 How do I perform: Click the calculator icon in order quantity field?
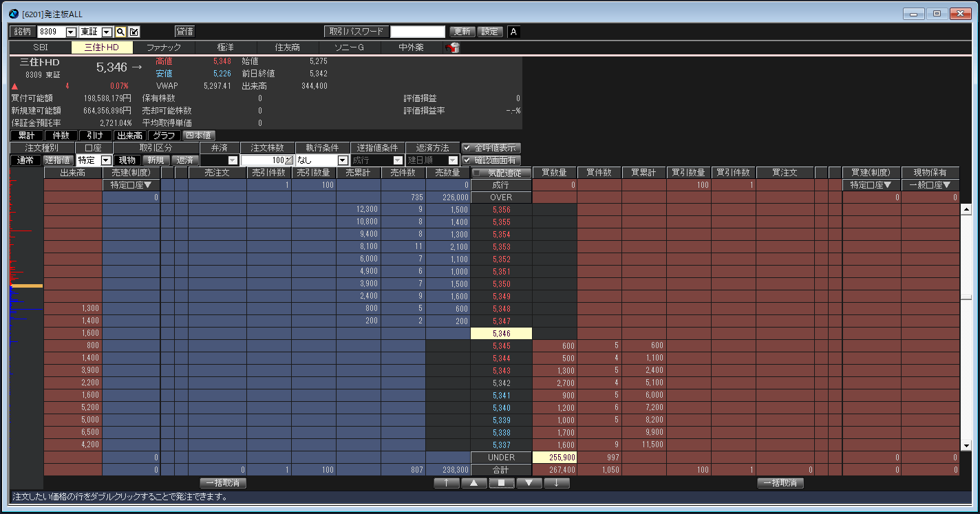pyautogui.click(x=289, y=160)
